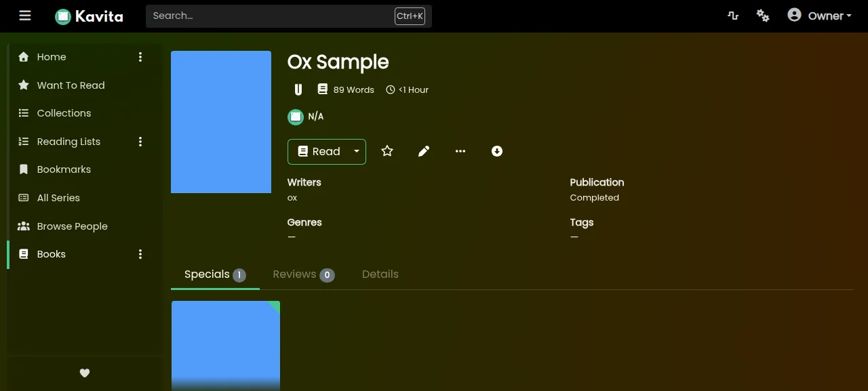
Task: Click the user avatar icon
Action: tap(794, 15)
